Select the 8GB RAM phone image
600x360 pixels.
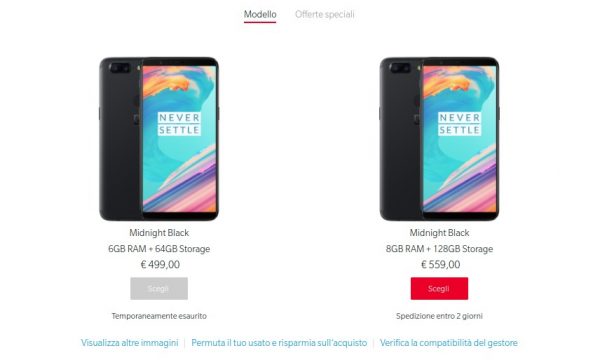pyautogui.click(x=439, y=139)
